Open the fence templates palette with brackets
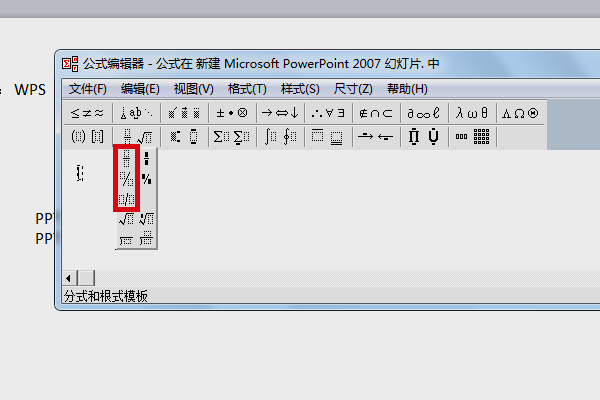This screenshot has width=600, height=400. pos(88,136)
